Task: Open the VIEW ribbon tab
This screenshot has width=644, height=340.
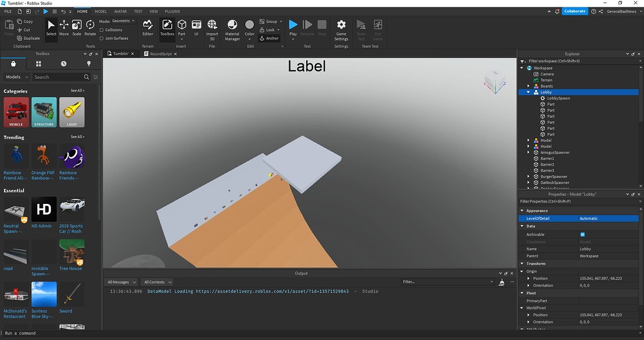Action: (x=154, y=11)
